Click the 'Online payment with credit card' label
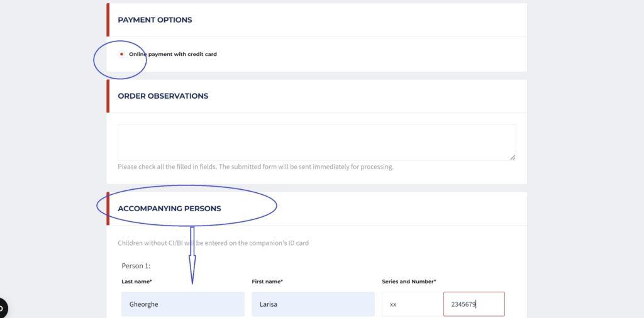Screen dimensions: 644x318 click(173, 54)
